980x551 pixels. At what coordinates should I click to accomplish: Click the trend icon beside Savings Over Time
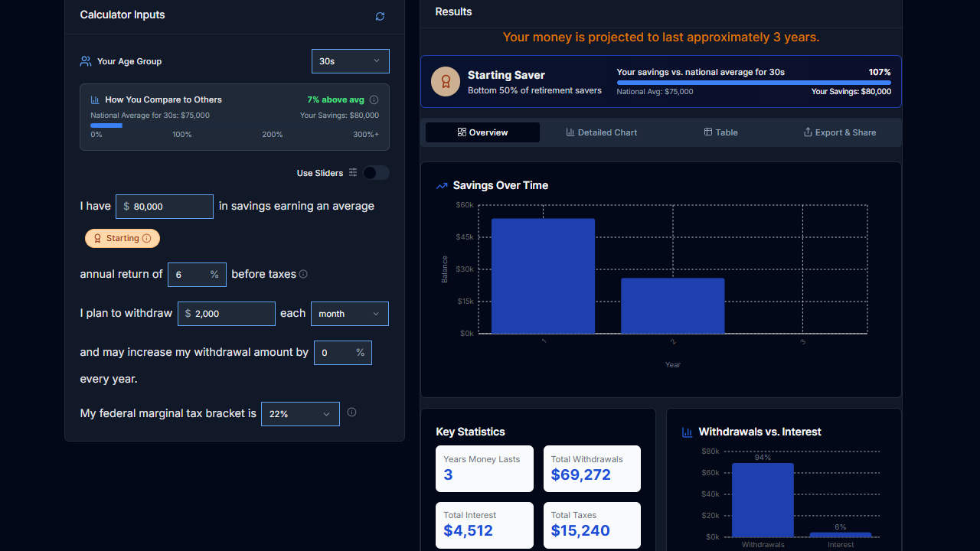point(442,186)
